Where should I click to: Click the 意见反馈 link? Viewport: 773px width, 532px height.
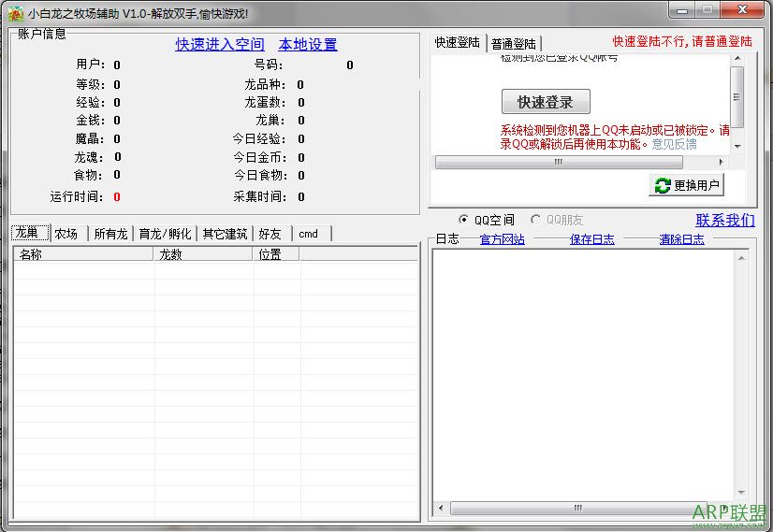tap(674, 144)
